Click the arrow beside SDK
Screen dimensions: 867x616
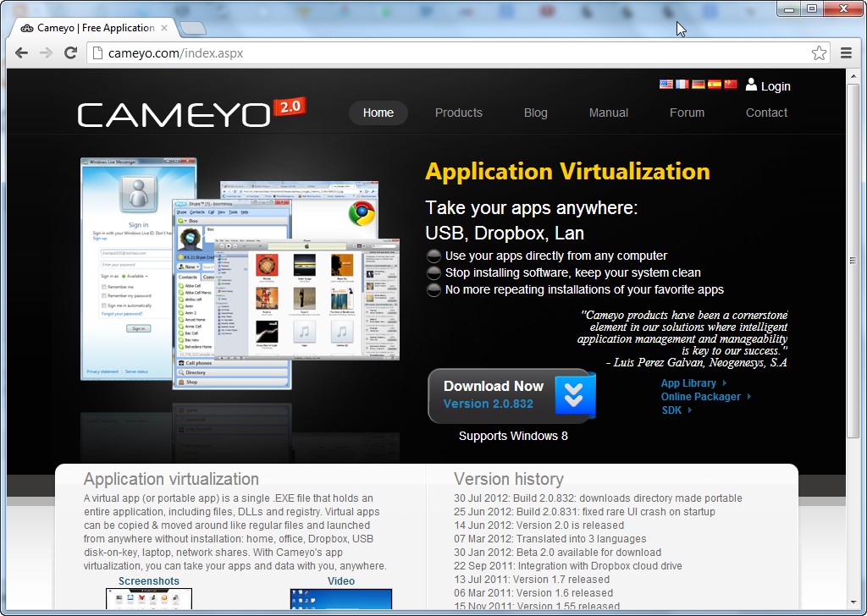pyautogui.click(x=690, y=410)
